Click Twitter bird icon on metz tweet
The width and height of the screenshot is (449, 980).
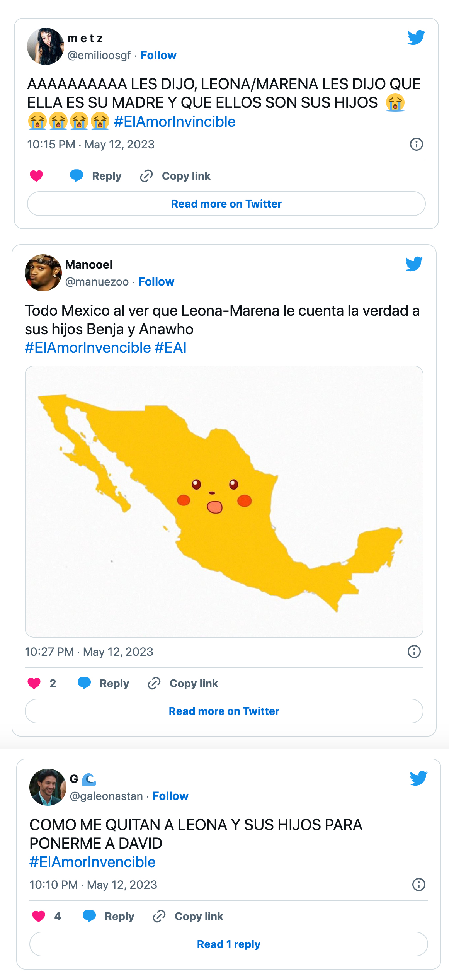click(416, 37)
